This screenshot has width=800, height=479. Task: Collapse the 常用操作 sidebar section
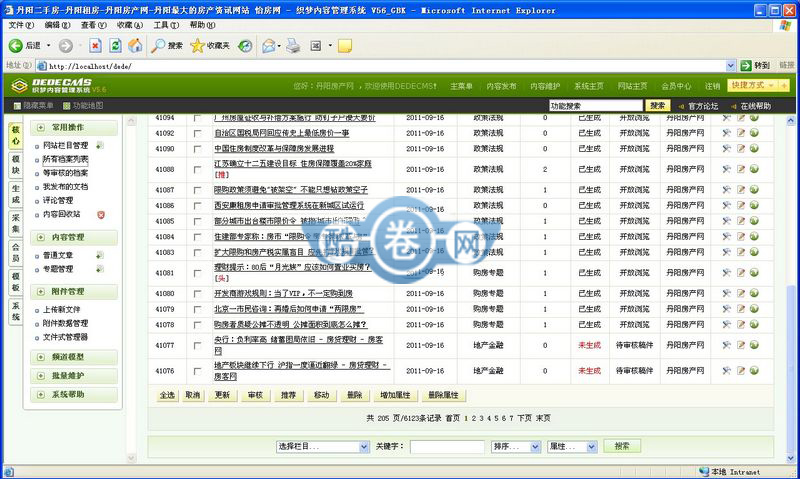(x=74, y=128)
